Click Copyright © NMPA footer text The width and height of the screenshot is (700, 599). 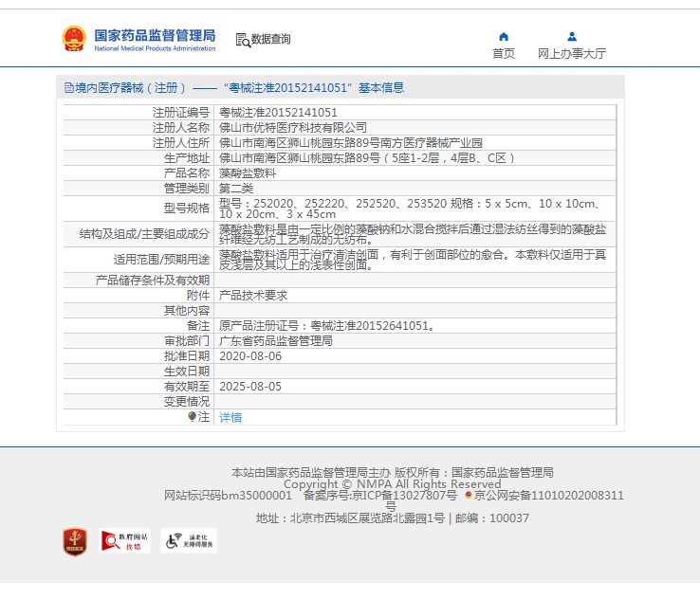click(x=393, y=484)
